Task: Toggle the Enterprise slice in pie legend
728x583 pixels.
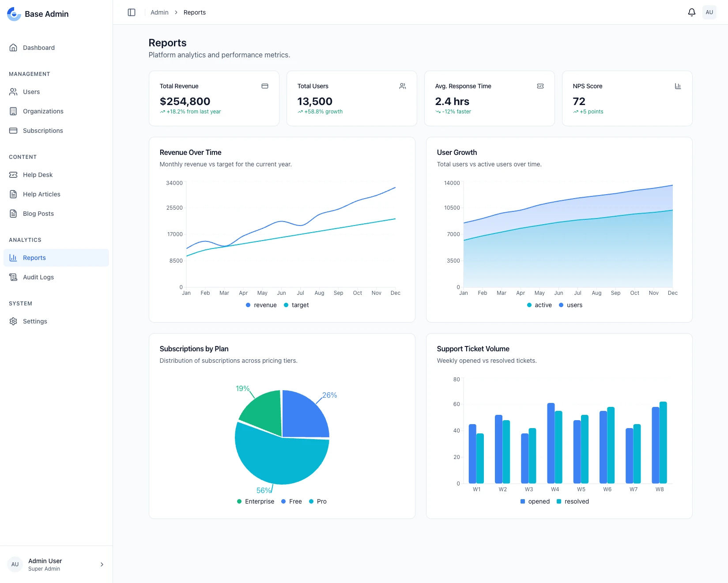Action: coord(255,501)
